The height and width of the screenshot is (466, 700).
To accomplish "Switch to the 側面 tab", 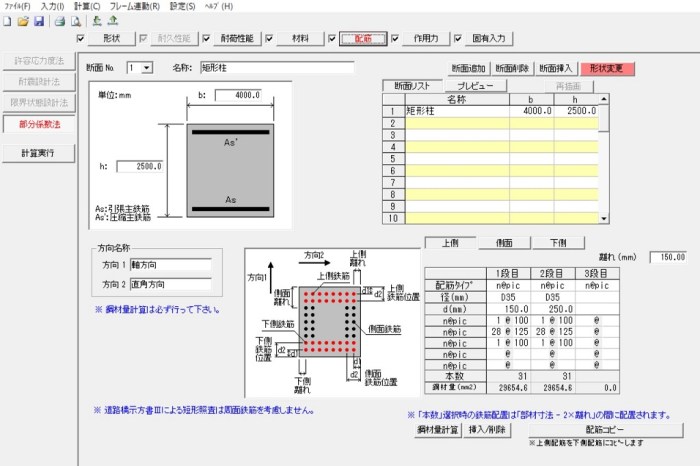I will pyautogui.click(x=504, y=243).
